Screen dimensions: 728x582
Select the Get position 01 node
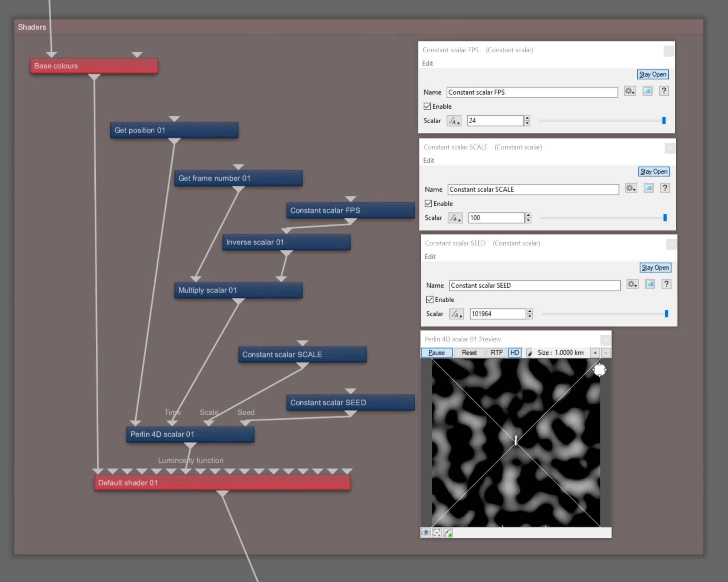click(174, 130)
